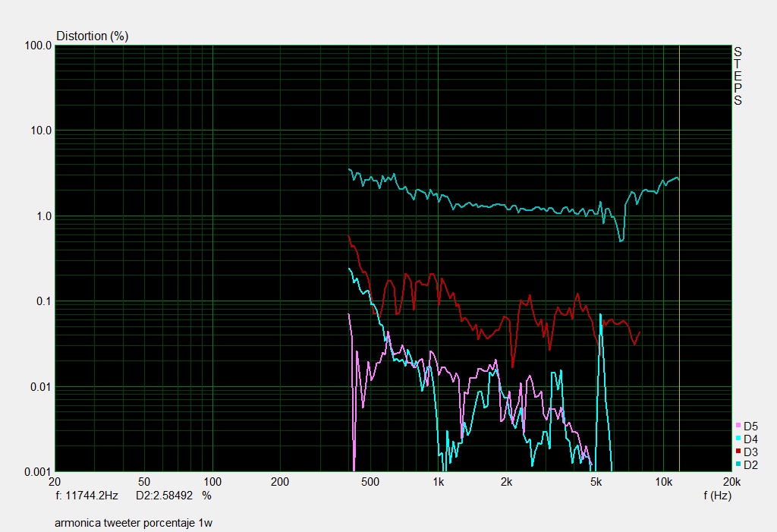Click the teal D2 legend color square
This screenshot has height=532, width=777.
[x=739, y=465]
